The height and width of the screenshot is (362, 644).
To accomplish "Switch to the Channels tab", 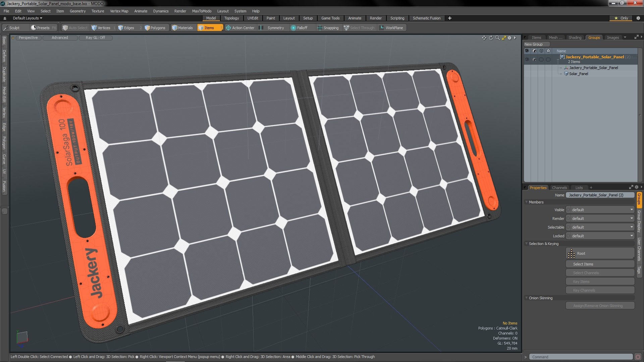I will tap(559, 188).
